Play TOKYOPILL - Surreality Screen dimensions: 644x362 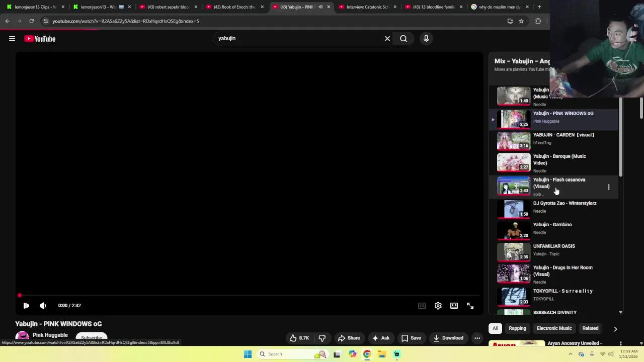point(553,296)
